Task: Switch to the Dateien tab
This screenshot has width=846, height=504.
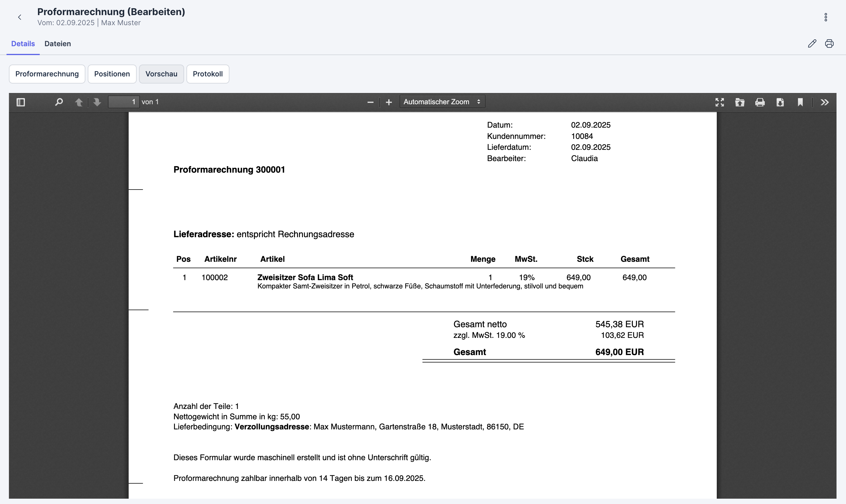Action: pyautogui.click(x=58, y=44)
